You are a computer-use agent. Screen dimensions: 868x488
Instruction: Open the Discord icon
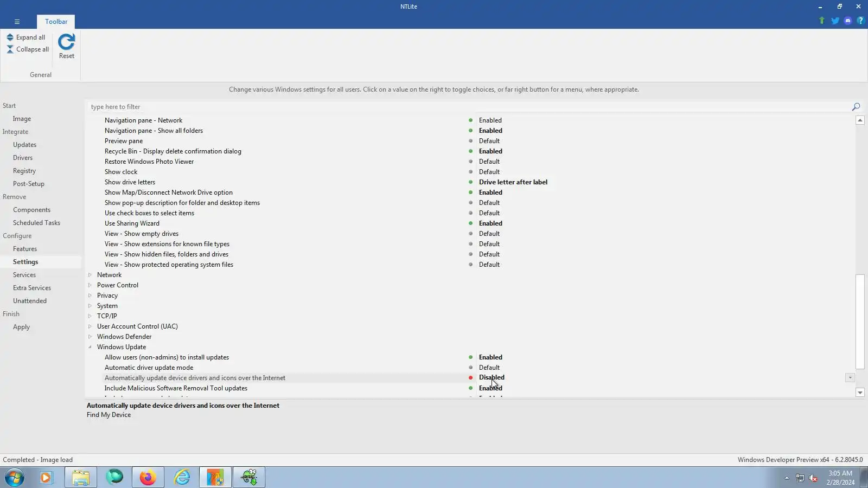(848, 21)
